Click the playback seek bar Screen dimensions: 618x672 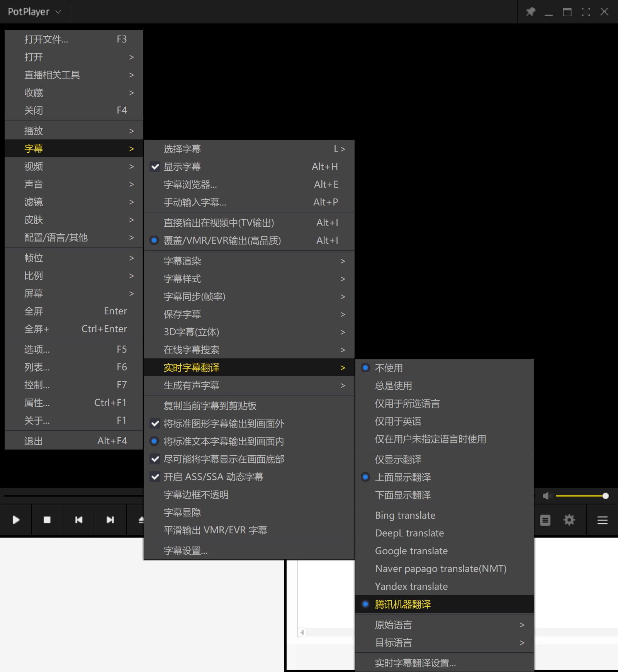(x=73, y=496)
